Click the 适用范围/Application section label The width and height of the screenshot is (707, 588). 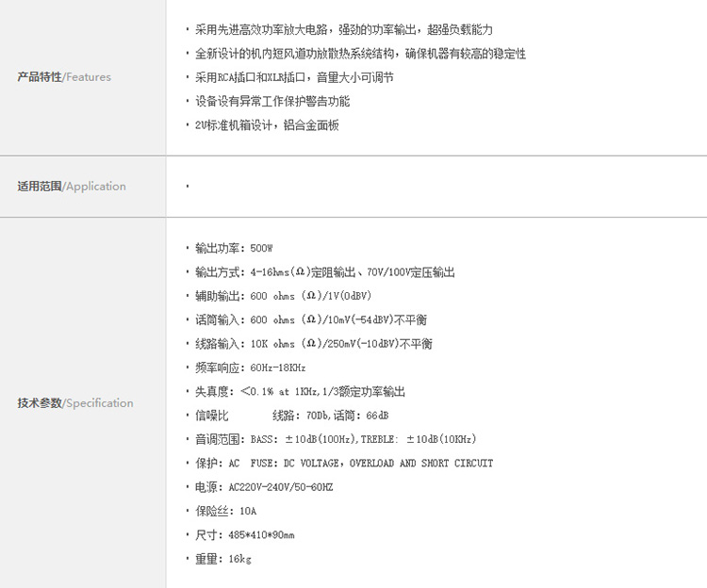[72, 187]
